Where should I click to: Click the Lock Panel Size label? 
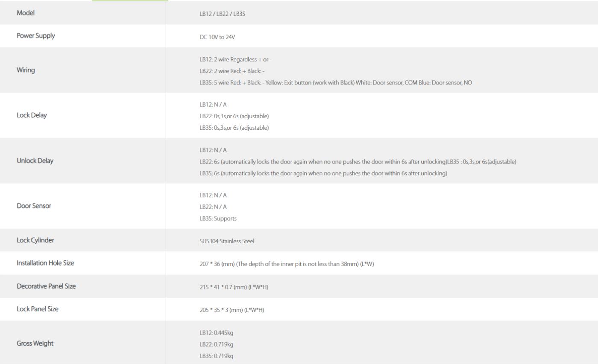coord(38,309)
